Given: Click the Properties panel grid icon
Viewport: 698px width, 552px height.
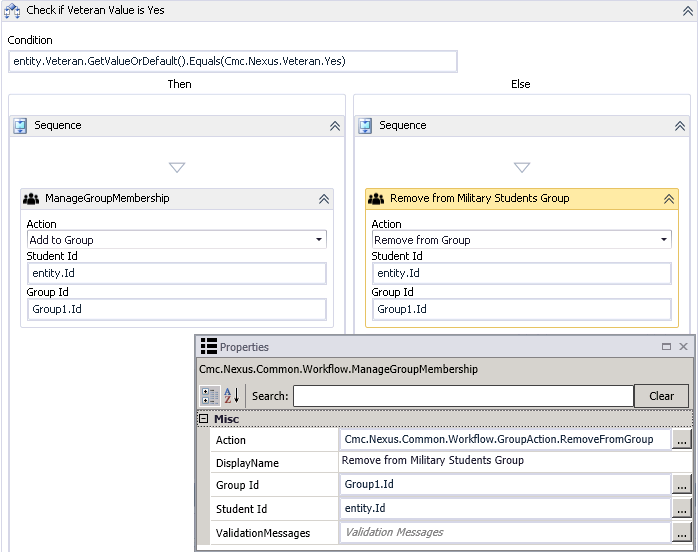Looking at the screenshot, I should click(x=209, y=346).
